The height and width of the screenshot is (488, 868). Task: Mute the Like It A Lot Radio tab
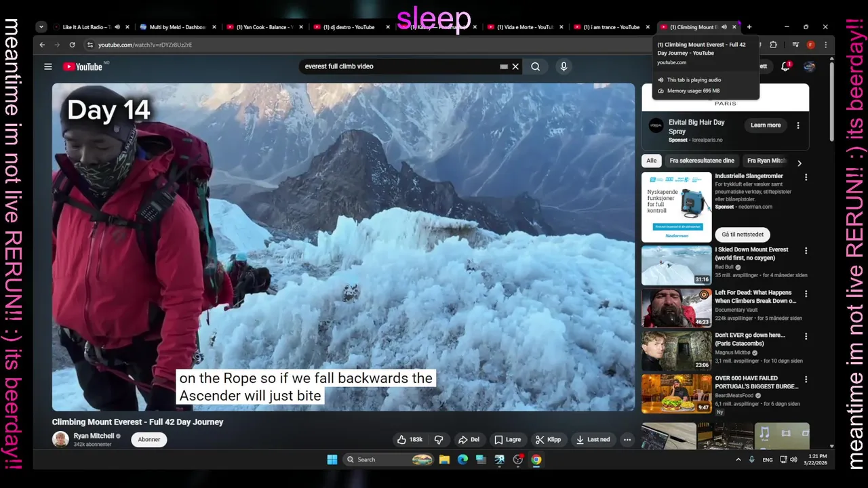click(x=117, y=27)
